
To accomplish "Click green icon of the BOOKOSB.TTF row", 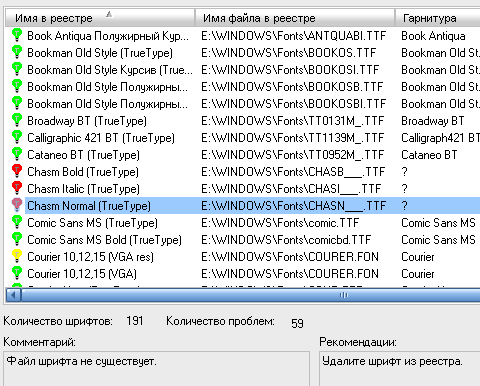I will (17, 86).
